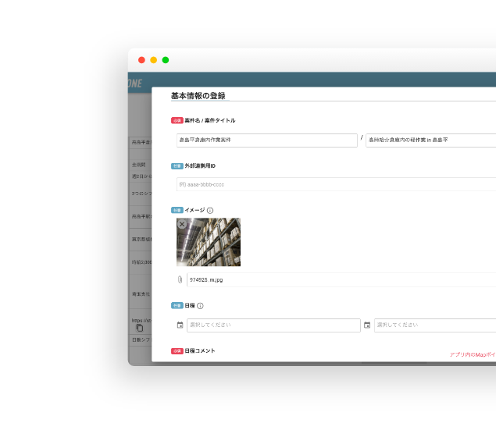496x448 pixels.
Task: Click the 外部連携用ID label
Action: tap(200, 166)
